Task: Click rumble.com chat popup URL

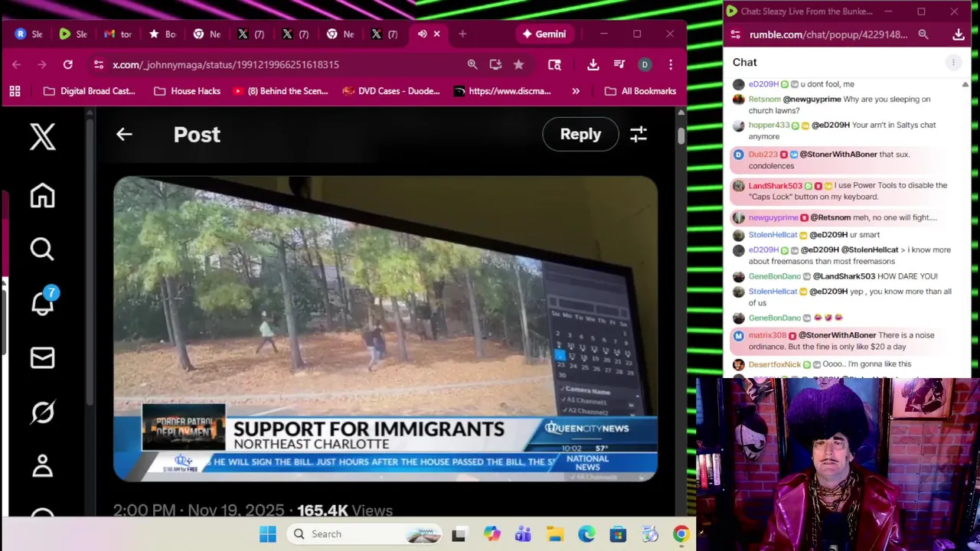Action: (x=828, y=34)
